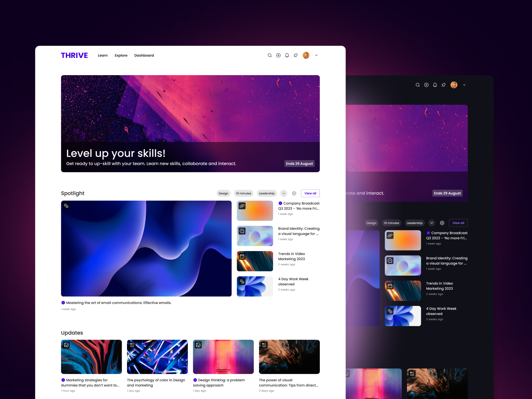Image resolution: width=532 pixels, height=399 pixels.
Task: Open the search icon in the top navigation
Action: point(270,55)
